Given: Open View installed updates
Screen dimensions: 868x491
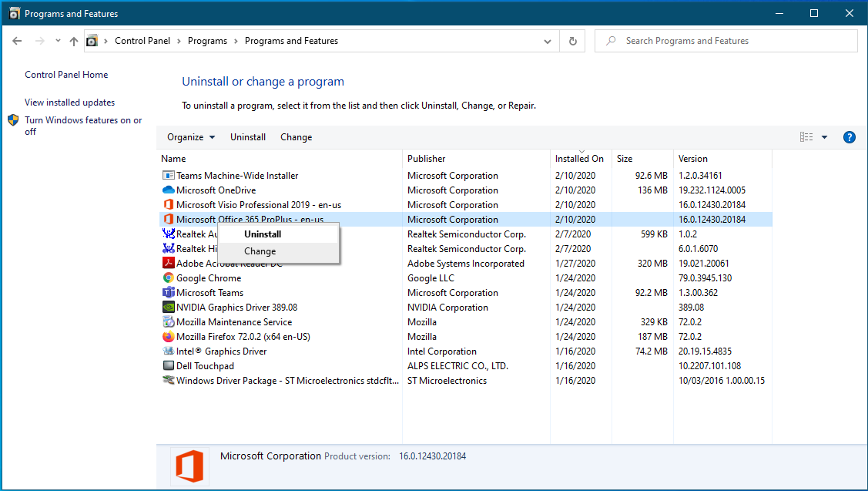Looking at the screenshot, I should [x=69, y=102].
